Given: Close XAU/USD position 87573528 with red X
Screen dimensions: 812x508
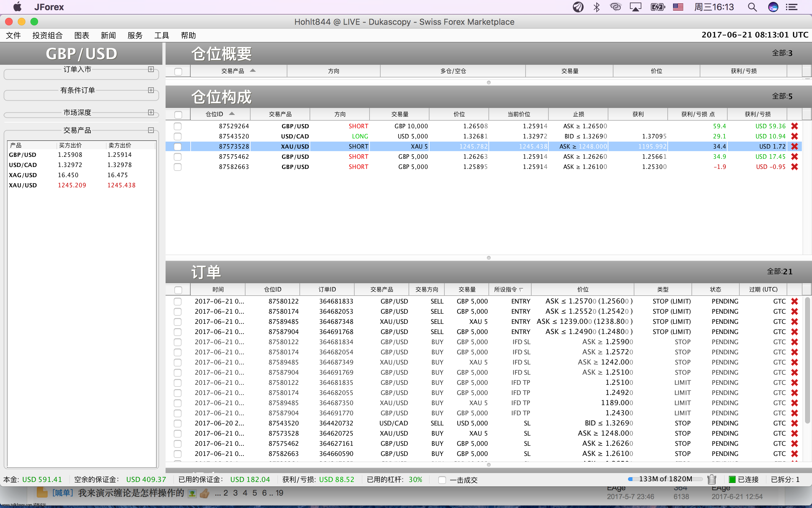Looking at the screenshot, I should pos(794,146).
